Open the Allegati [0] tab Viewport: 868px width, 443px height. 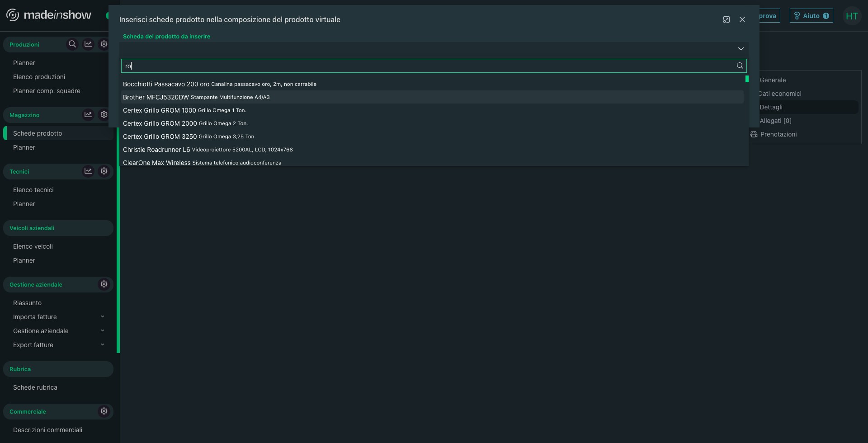[775, 121]
